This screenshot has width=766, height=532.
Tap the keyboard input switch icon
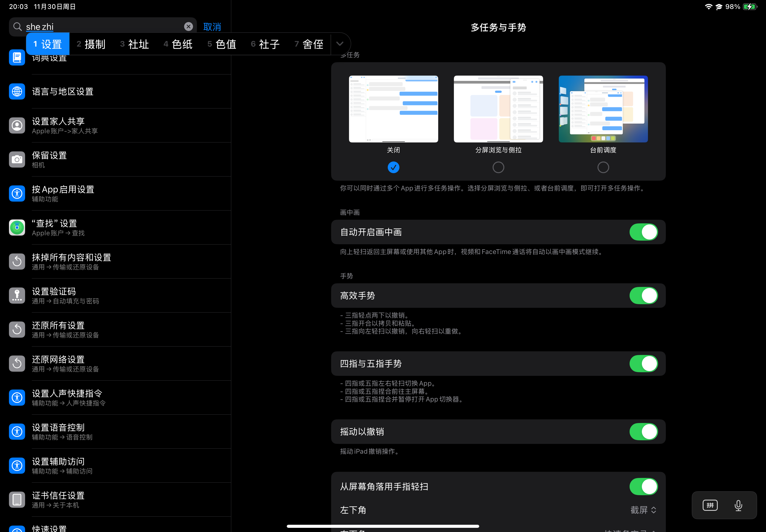pyautogui.click(x=710, y=505)
